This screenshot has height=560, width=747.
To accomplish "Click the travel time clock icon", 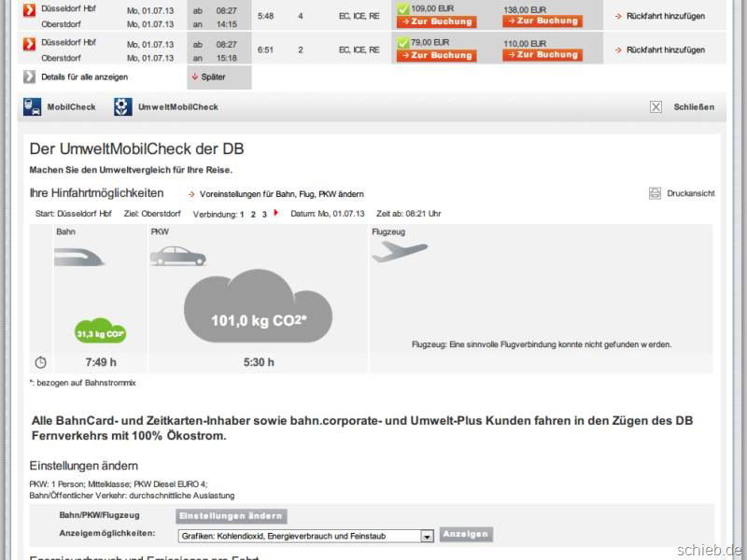I will tap(40, 362).
